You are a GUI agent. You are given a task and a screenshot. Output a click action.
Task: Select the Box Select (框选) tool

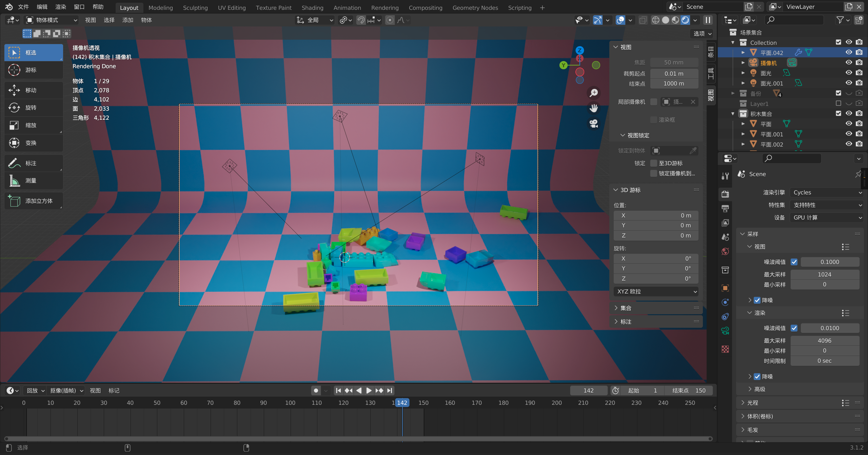click(34, 53)
